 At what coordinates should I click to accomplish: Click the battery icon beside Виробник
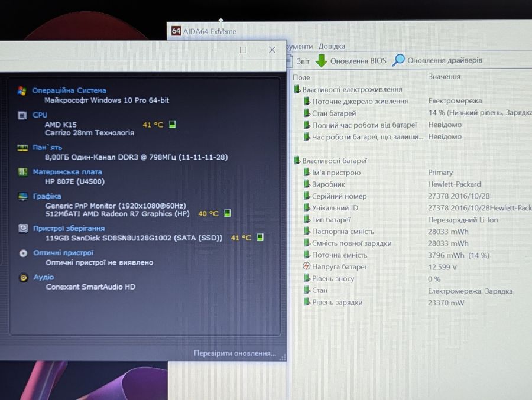307,184
